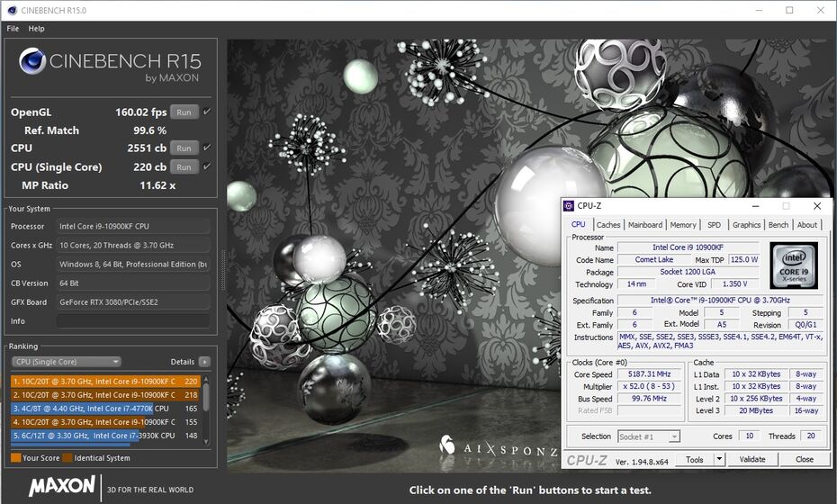Image resolution: width=837 pixels, height=504 pixels.
Task: Select the Processor field showing i9-10900KF
Action: point(133,227)
